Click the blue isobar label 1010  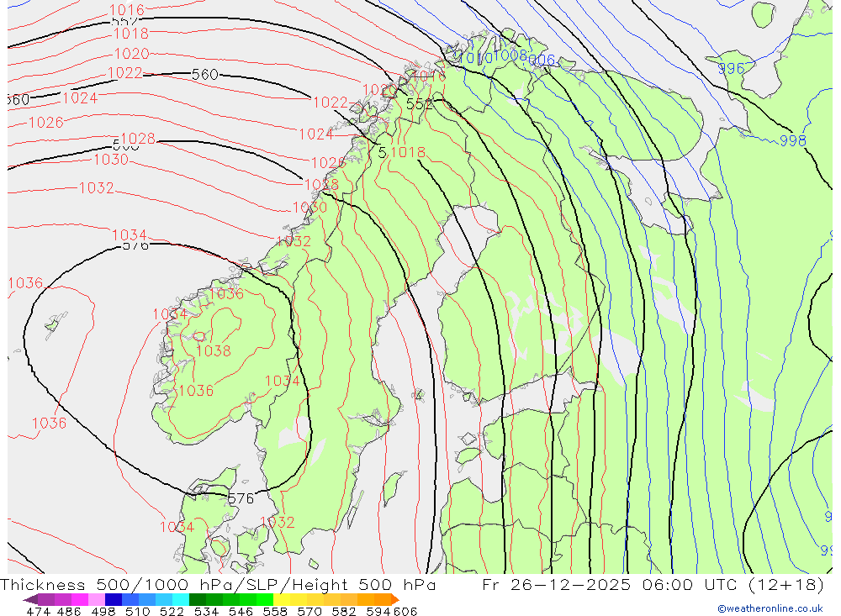(x=476, y=58)
